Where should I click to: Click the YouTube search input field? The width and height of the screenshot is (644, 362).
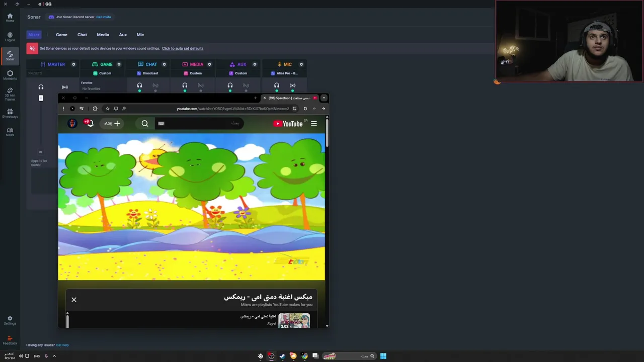(x=199, y=124)
